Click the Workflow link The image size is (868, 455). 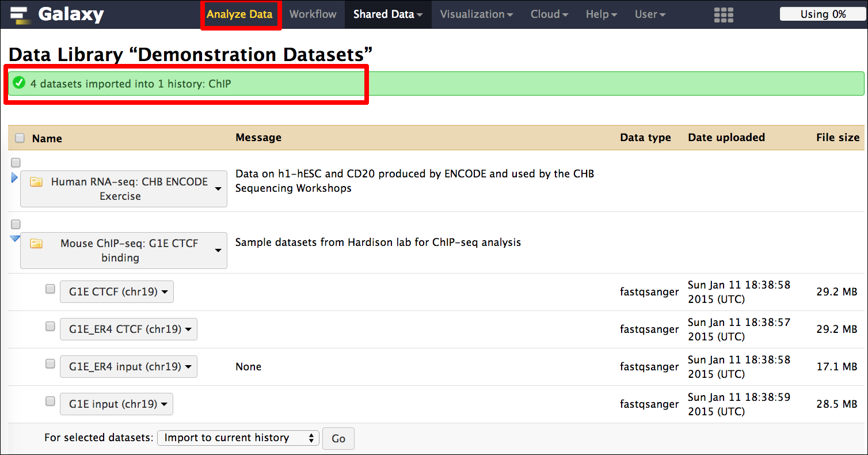[313, 14]
